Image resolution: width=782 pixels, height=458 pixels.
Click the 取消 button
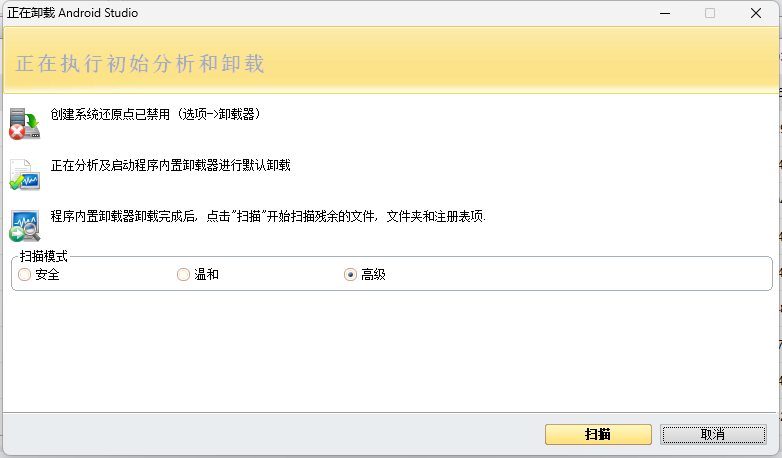coord(713,434)
